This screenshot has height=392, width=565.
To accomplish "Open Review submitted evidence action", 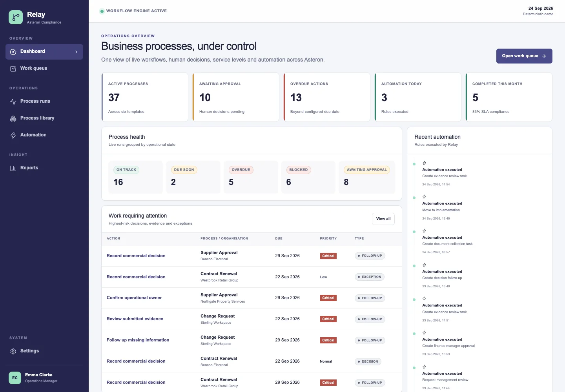I will [x=135, y=319].
